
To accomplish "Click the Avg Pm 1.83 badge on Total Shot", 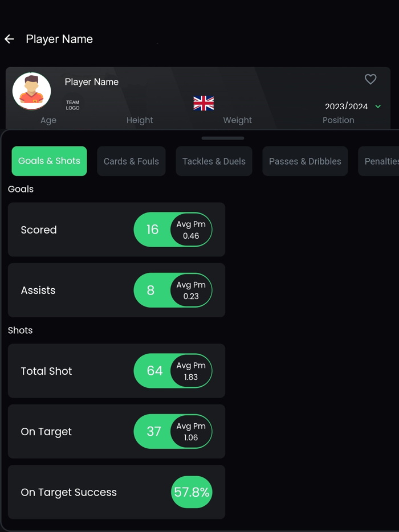I will (x=192, y=371).
